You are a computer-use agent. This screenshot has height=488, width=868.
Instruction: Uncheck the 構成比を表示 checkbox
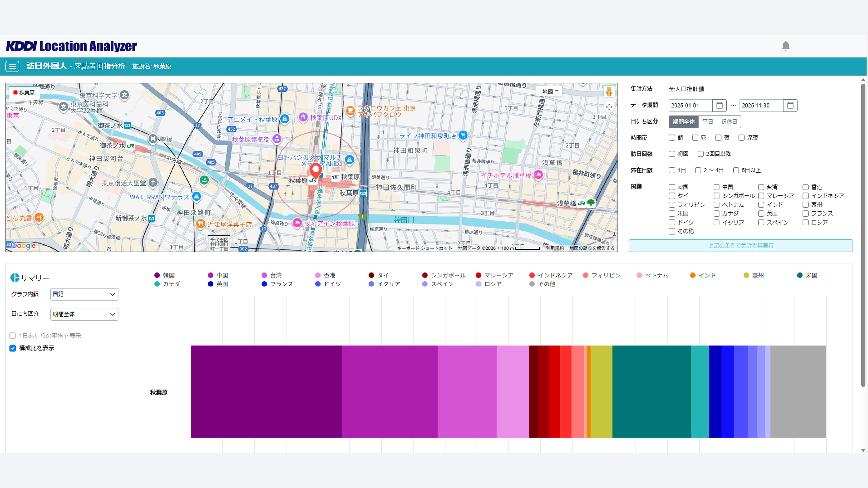pyautogui.click(x=13, y=348)
